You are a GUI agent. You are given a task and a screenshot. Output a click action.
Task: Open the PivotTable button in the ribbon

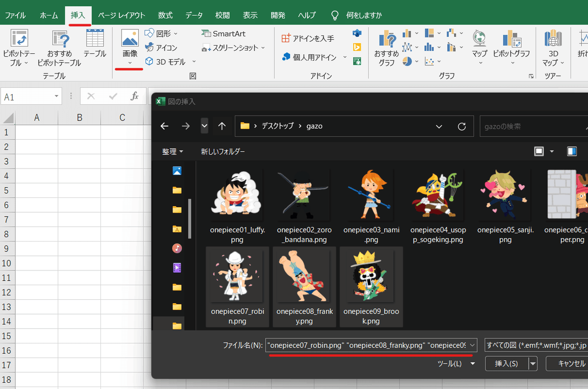click(18, 48)
